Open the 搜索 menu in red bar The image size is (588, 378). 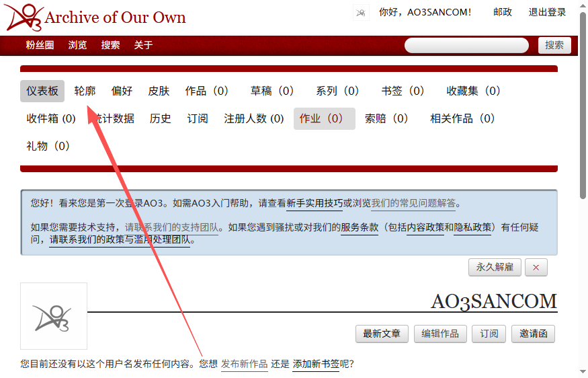(x=111, y=45)
